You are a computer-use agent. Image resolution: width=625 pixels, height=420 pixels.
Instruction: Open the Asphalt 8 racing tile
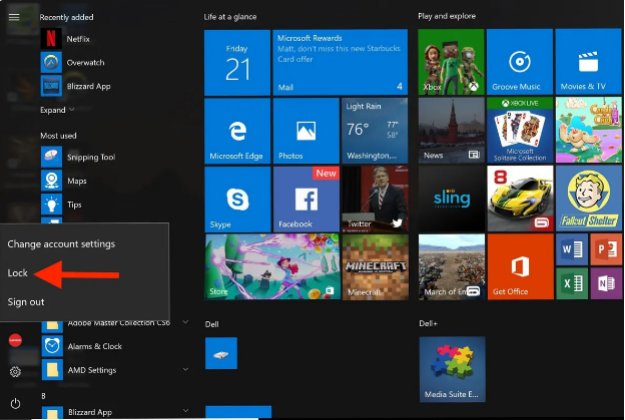tap(520, 198)
